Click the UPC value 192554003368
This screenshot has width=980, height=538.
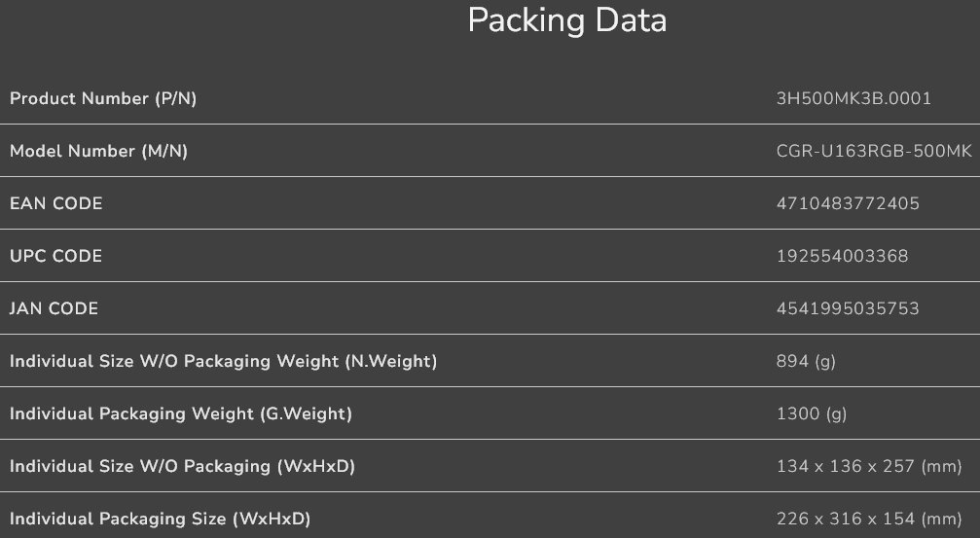point(842,256)
